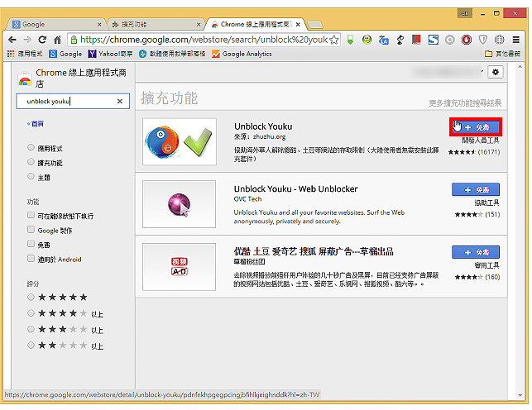Screen dimensions: 532x410
Task: Click the green smiley face extension icon
Action: [367, 40]
